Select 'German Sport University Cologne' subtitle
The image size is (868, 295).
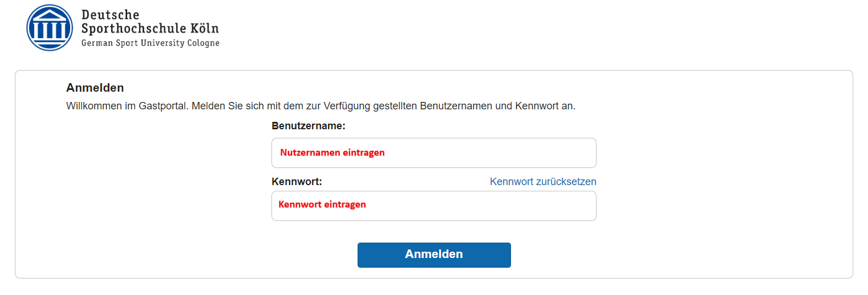pyautogui.click(x=150, y=43)
